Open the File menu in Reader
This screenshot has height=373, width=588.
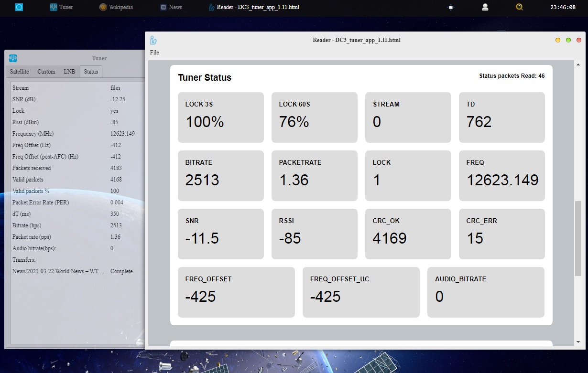coord(154,53)
